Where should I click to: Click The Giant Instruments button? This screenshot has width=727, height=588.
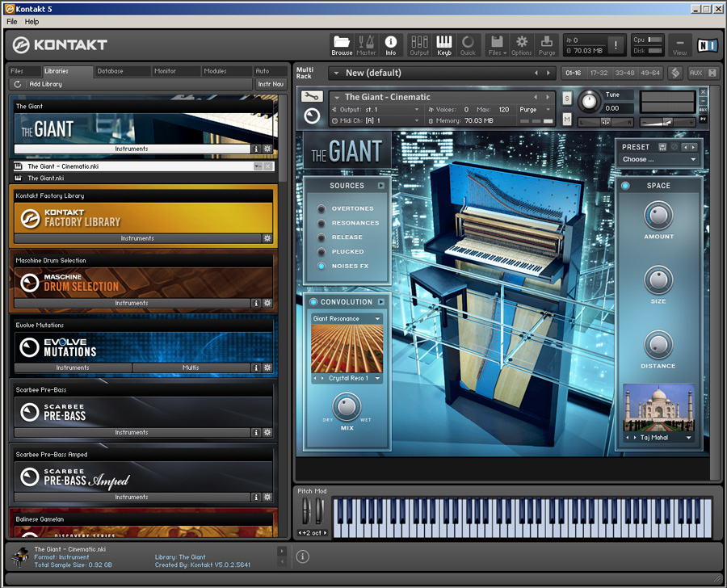pos(132,149)
